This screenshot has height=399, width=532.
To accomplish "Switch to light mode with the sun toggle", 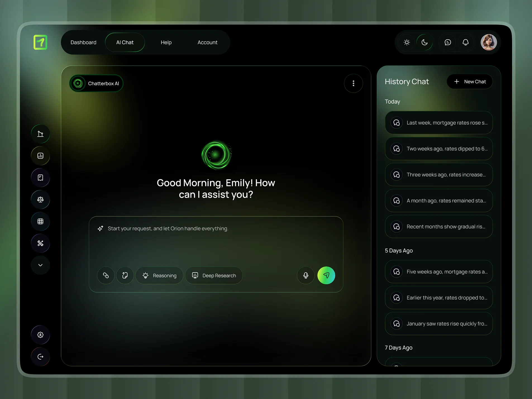I will [x=406, y=42].
